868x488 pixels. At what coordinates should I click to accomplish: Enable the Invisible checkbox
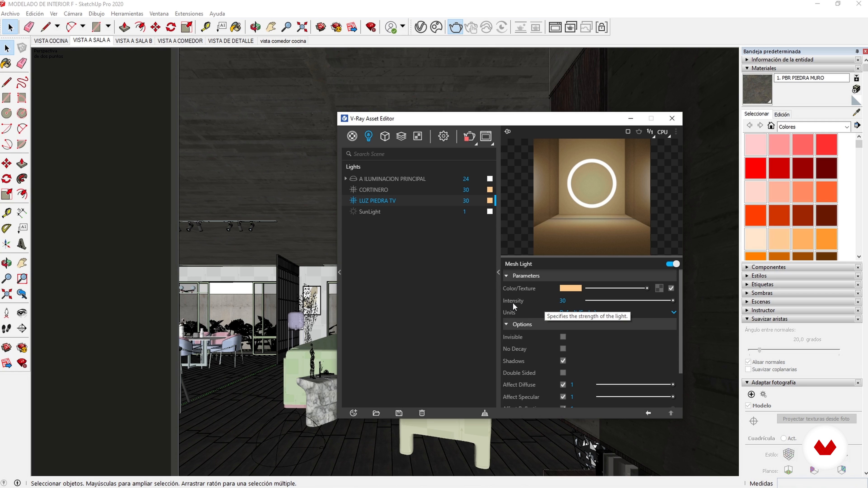pos(563,337)
